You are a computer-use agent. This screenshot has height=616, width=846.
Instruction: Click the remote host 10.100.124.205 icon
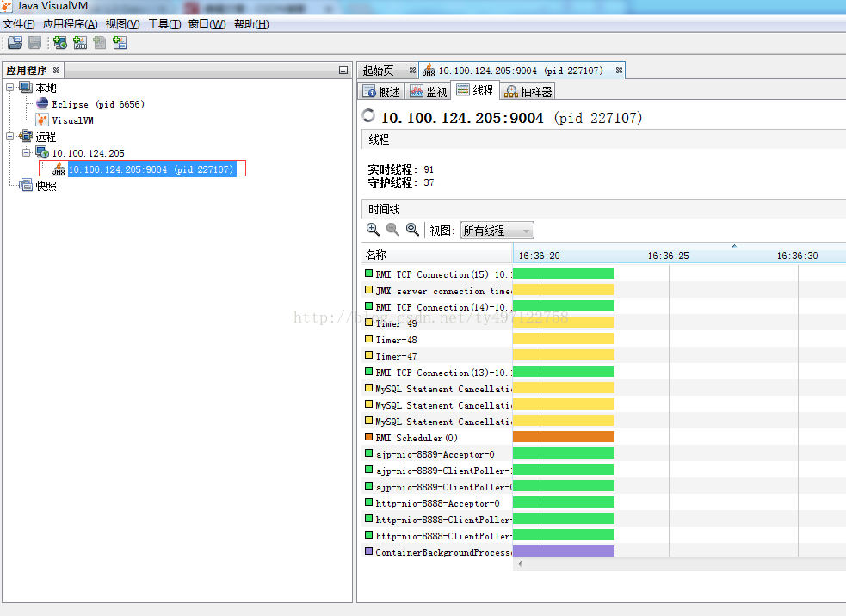click(42, 152)
